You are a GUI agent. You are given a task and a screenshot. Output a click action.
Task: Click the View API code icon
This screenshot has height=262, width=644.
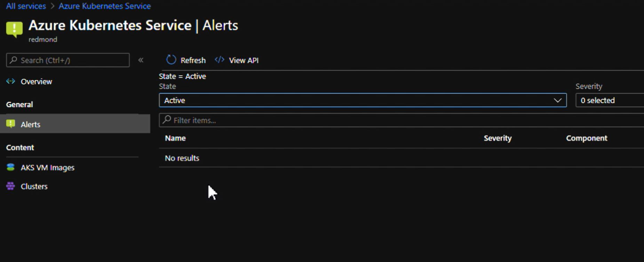point(219,60)
